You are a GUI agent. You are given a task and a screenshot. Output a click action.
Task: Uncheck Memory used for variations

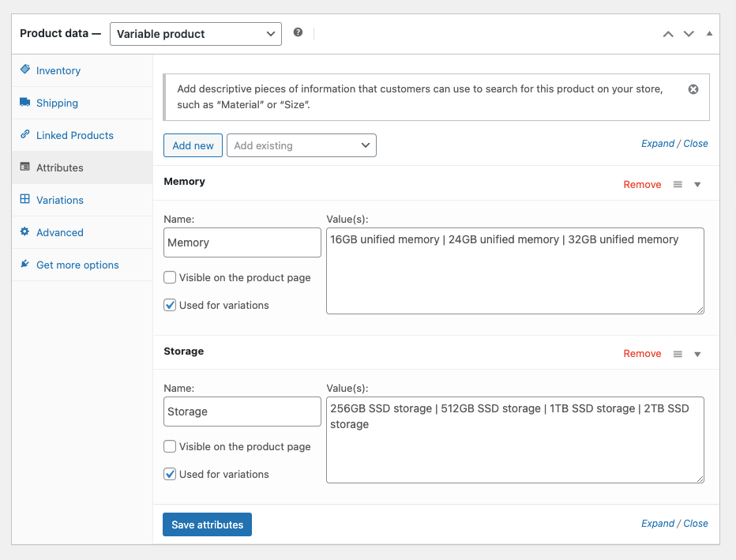[170, 305]
